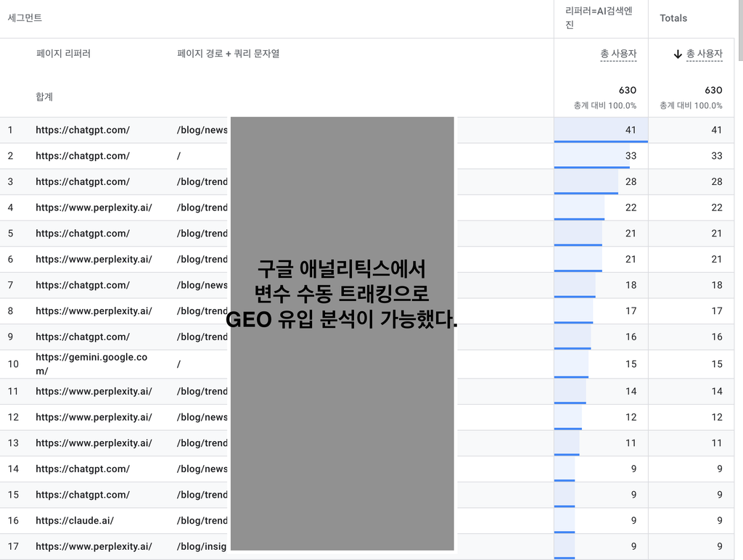Click row 1 referrer https://chatgpt.com/
Image resolution: width=743 pixels, height=560 pixels.
tap(83, 130)
